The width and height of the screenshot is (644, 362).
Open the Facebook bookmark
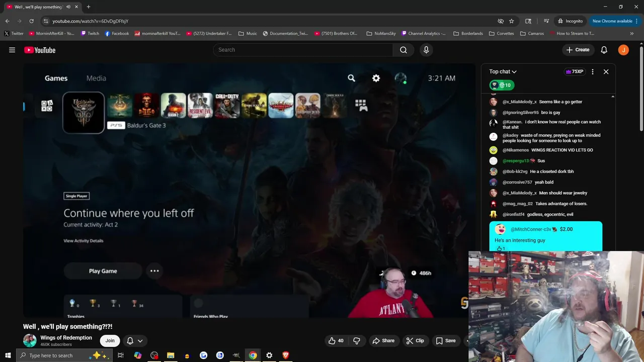pos(117,33)
